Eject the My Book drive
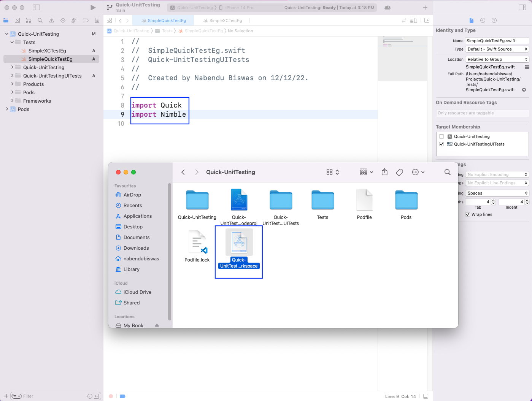 point(157,326)
